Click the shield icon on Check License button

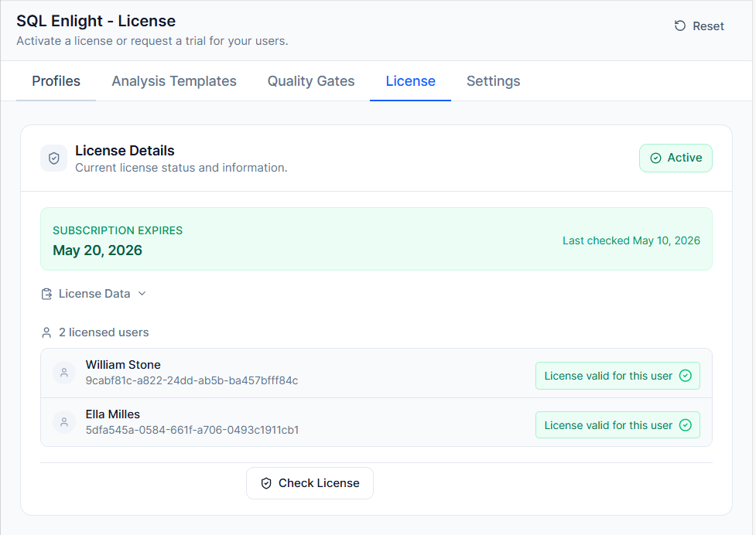(266, 483)
